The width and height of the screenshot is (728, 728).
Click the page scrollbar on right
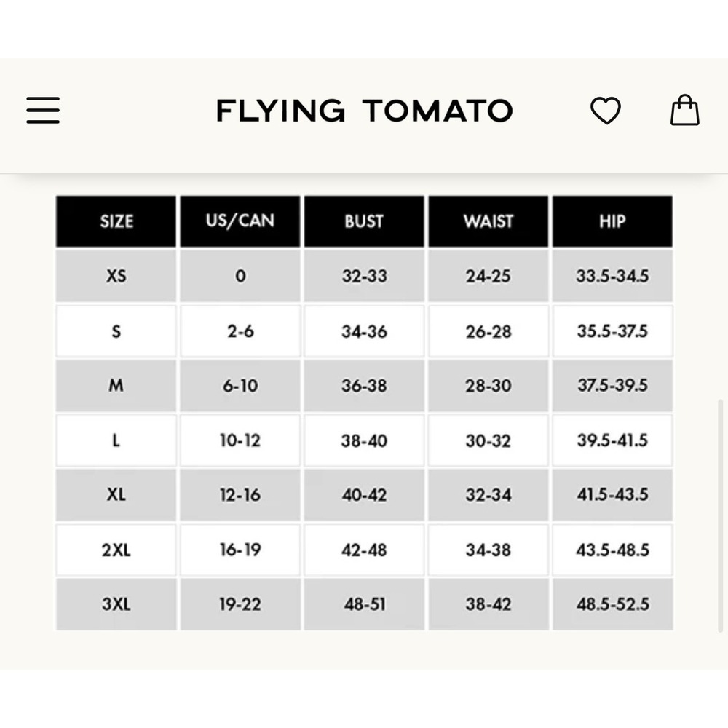click(x=721, y=515)
